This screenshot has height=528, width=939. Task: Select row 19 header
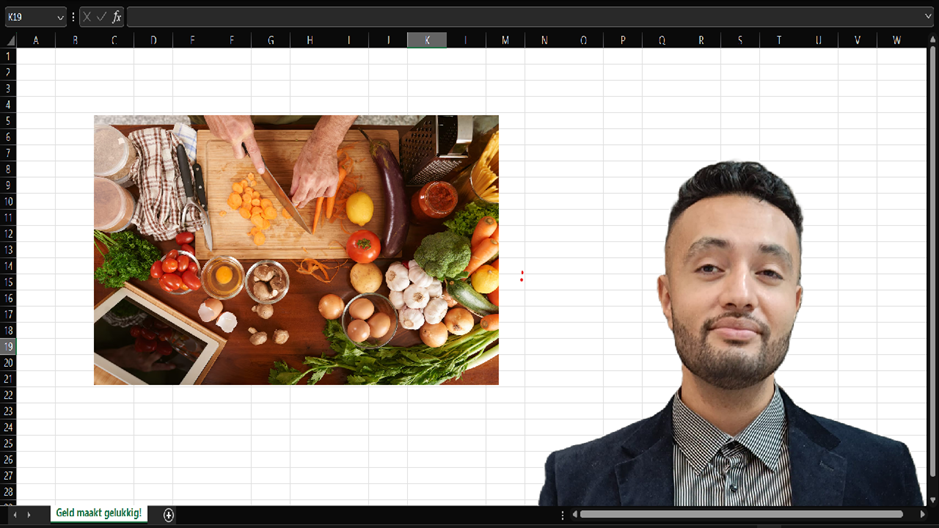click(8, 346)
